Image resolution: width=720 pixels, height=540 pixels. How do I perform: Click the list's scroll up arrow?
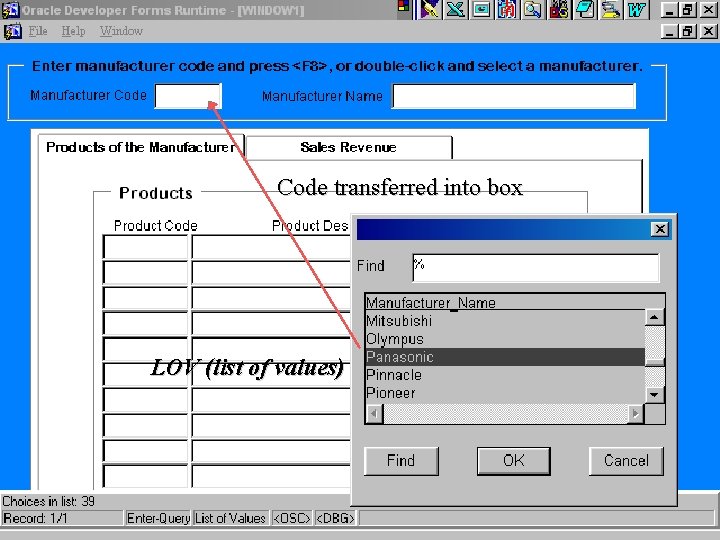(x=654, y=317)
